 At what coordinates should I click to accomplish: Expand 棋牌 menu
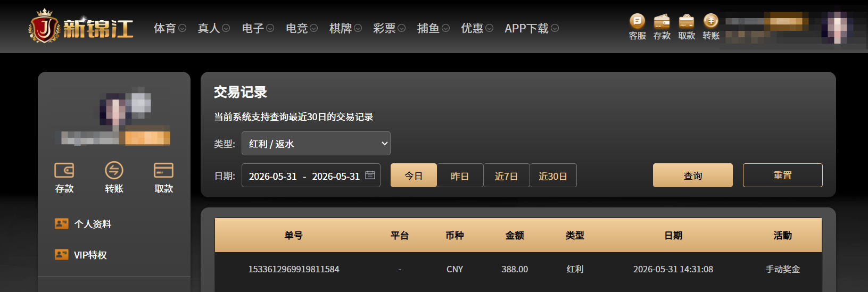[x=345, y=28]
